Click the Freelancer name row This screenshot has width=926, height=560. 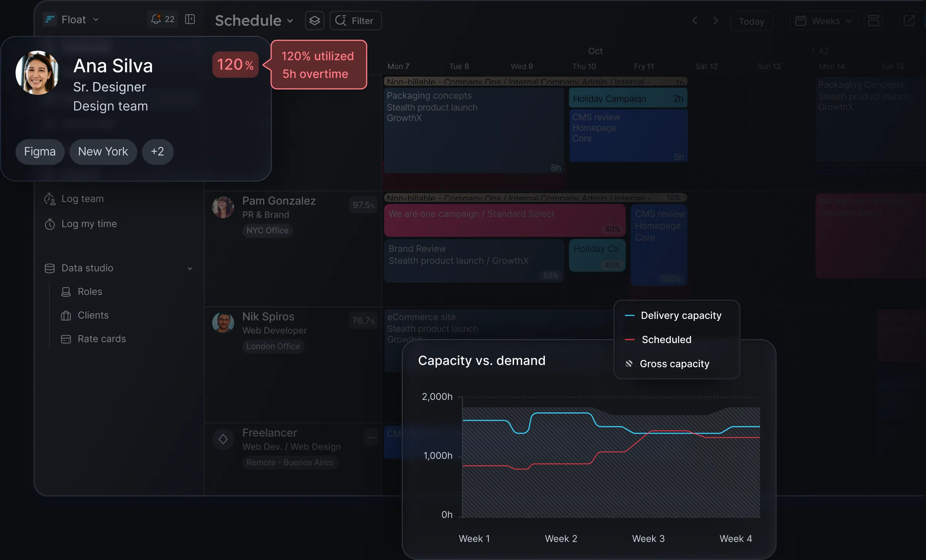tap(270, 433)
